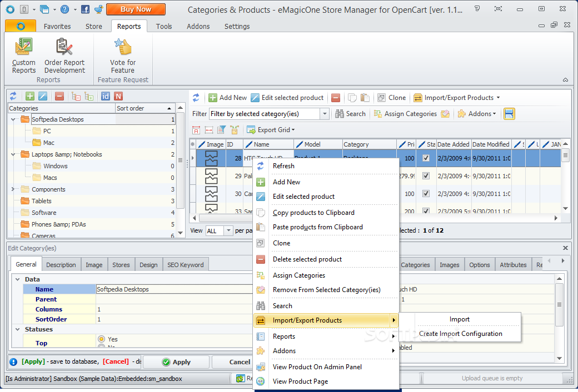The height and width of the screenshot is (392, 578).
Task: Click the eraser icon beside Assign Categories
Action: [x=445, y=114]
